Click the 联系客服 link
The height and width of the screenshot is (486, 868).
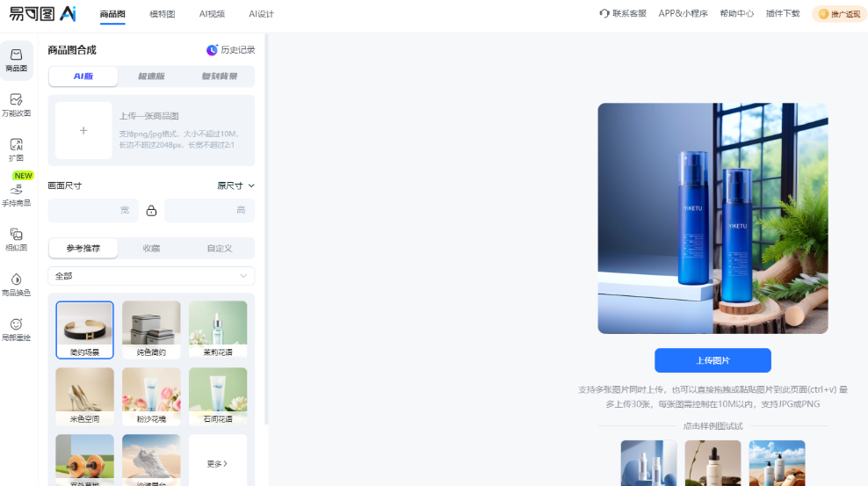(623, 13)
